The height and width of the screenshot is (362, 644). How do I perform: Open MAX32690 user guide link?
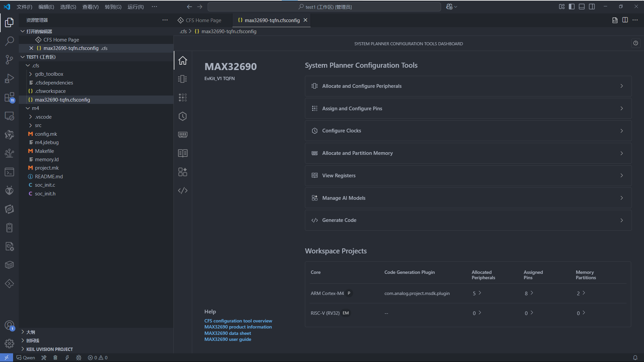tap(228, 340)
